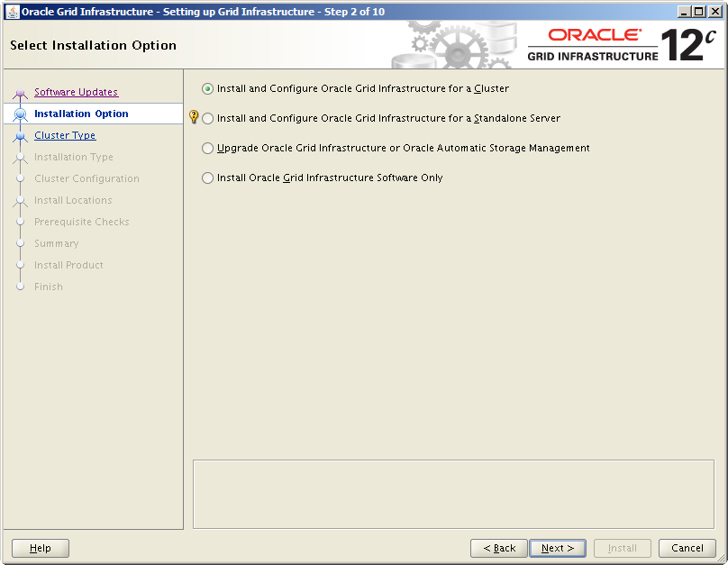Image resolution: width=728 pixels, height=565 pixels.
Task: Click the Software Updates step bullet icon
Action: (x=22, y=93)
